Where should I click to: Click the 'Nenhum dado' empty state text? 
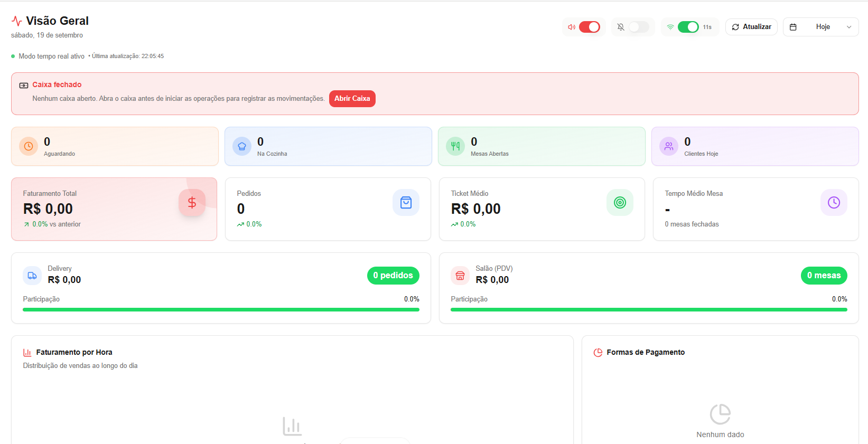point(720,435)
